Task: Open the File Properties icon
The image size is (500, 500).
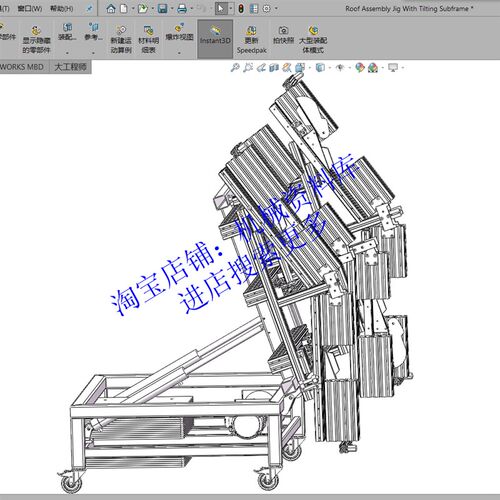Action: tap(254, 8)
